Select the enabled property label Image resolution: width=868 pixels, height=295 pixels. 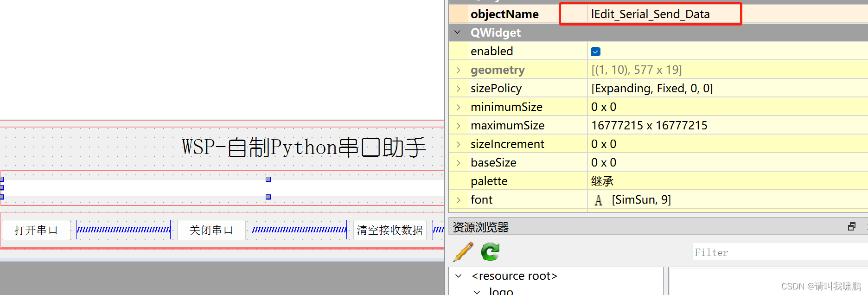(491, 51)
